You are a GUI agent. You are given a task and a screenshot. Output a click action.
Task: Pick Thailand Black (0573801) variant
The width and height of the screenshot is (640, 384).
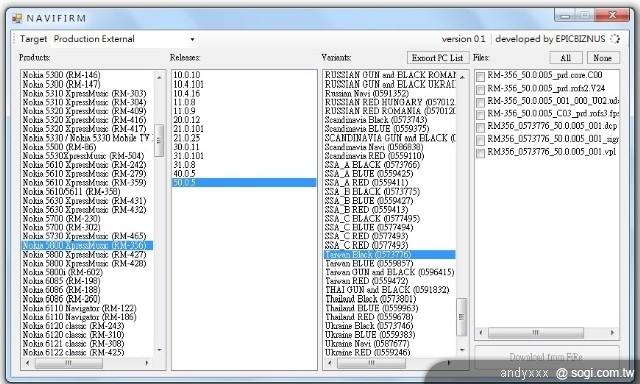[x=370, y=299]
